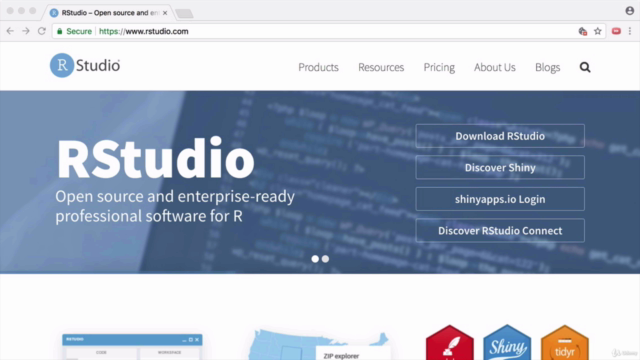Open the Products navigation menu
640x360 pixels.
point(318,67)
